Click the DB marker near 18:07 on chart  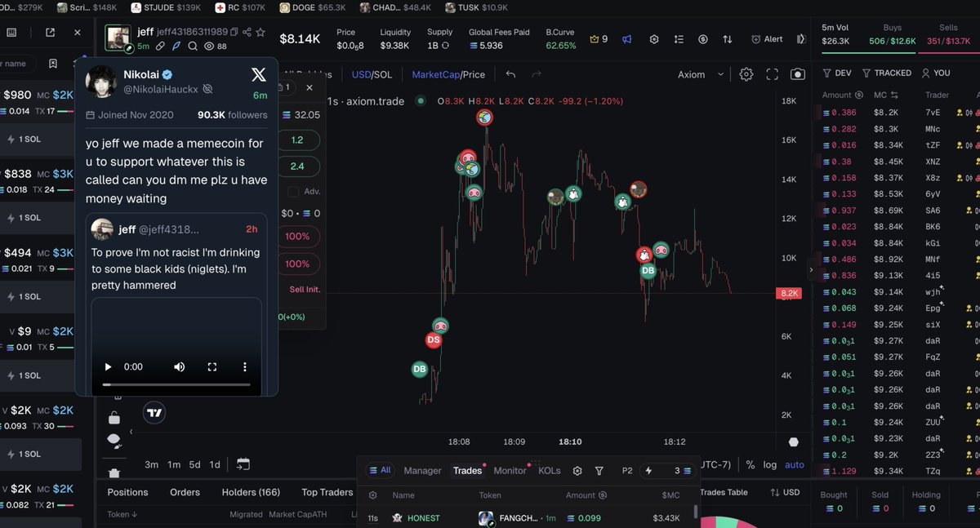tap(420, 370)
